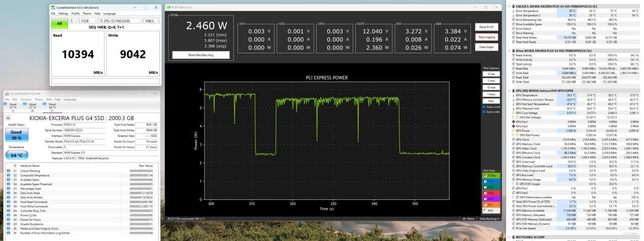
Task: Click the Stop Logging button
Action: tap(487, 37)
